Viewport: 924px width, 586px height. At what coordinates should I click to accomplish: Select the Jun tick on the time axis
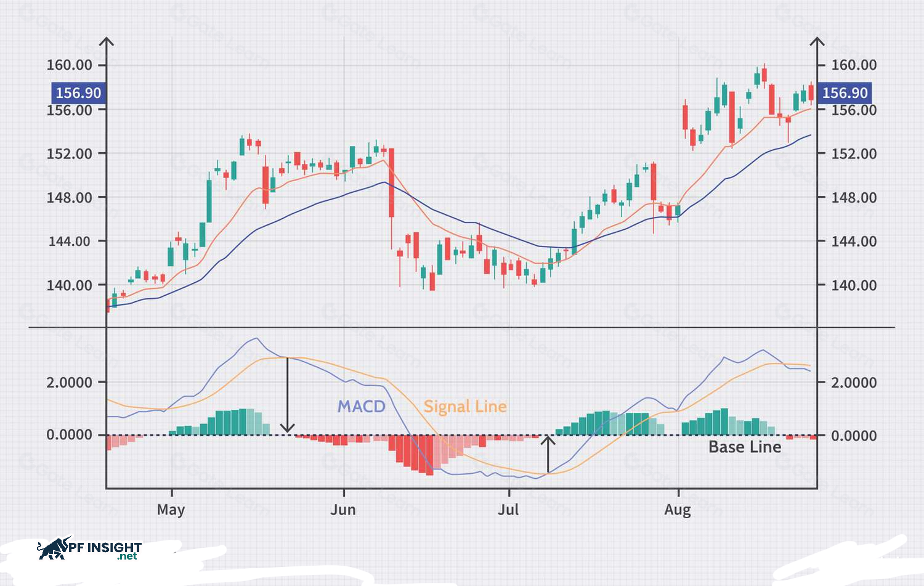(x=343, y=510)
